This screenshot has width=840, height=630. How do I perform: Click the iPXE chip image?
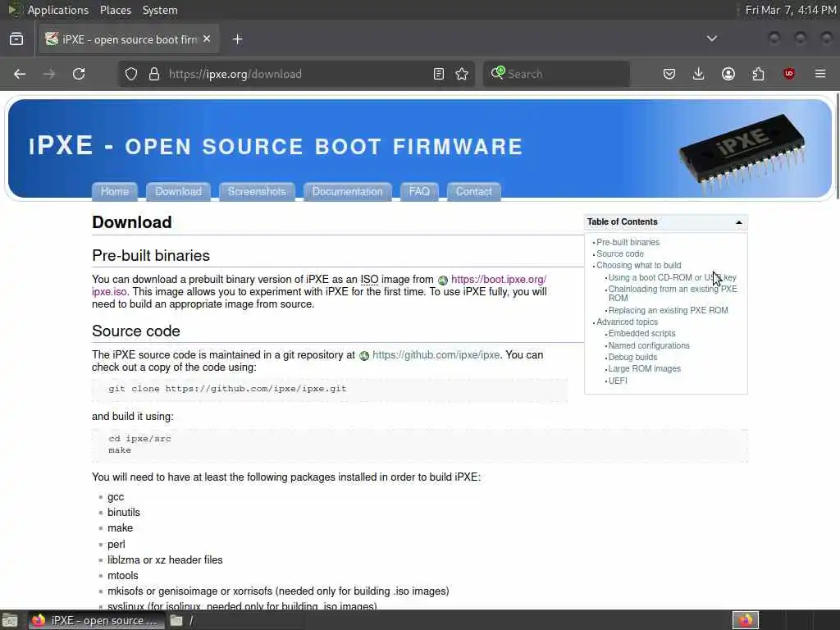click(x=742, y=153)
